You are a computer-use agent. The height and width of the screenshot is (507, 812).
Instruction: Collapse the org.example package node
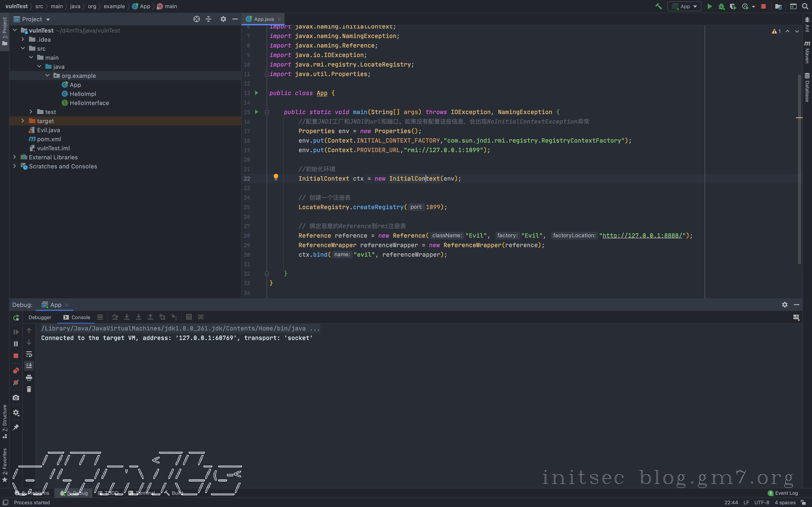pos(47,75)
